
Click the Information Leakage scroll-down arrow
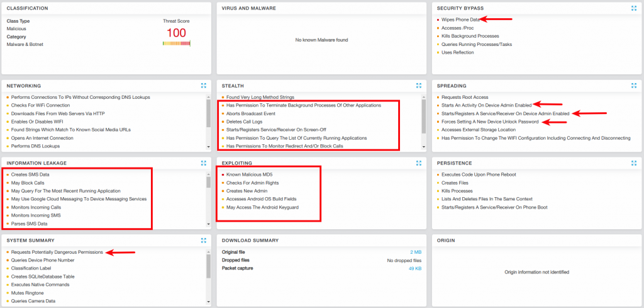point(208,224)
